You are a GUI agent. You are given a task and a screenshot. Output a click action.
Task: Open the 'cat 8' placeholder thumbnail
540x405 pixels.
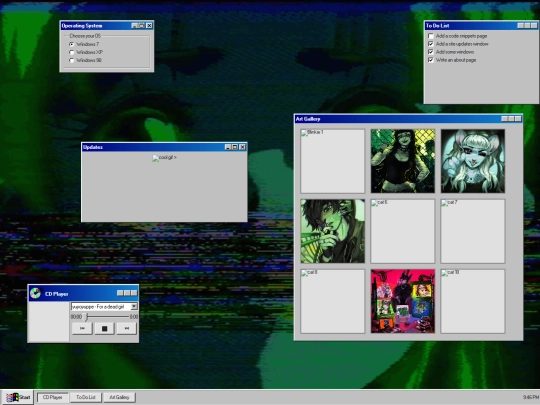click(332, 301)
